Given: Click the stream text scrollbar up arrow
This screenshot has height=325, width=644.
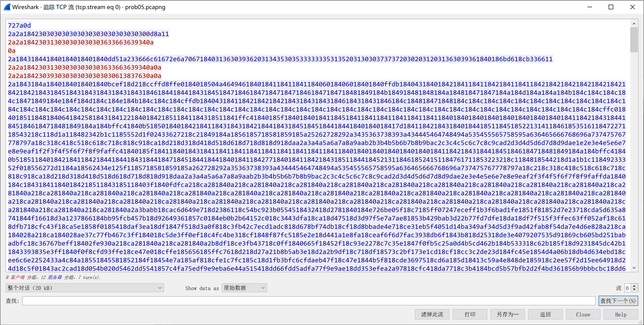Looking at the screenshot, I should 634,24.
